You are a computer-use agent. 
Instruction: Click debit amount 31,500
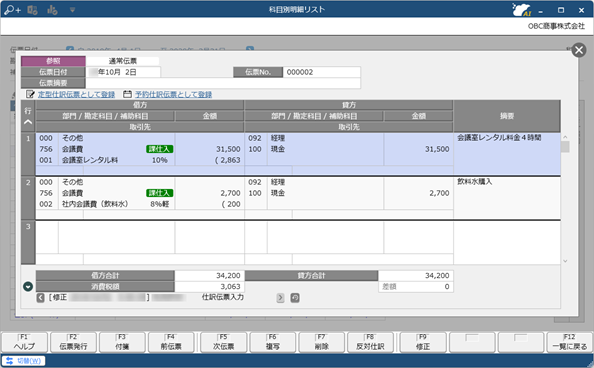pos(228,149)
